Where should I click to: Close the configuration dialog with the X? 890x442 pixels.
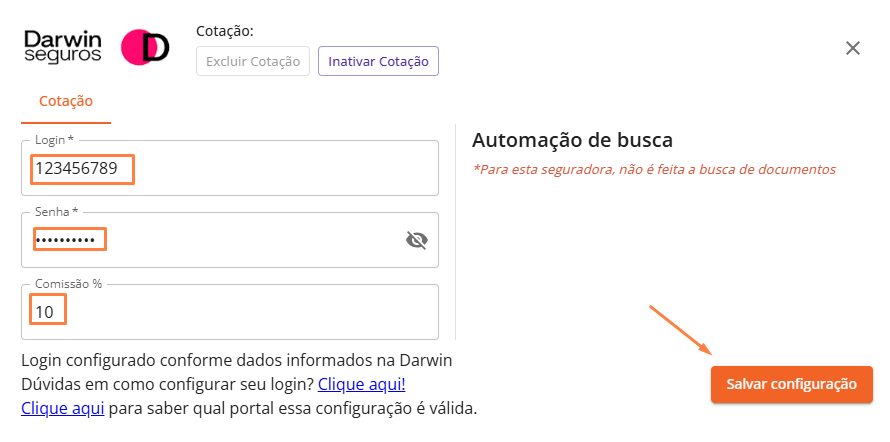point(853,48)
